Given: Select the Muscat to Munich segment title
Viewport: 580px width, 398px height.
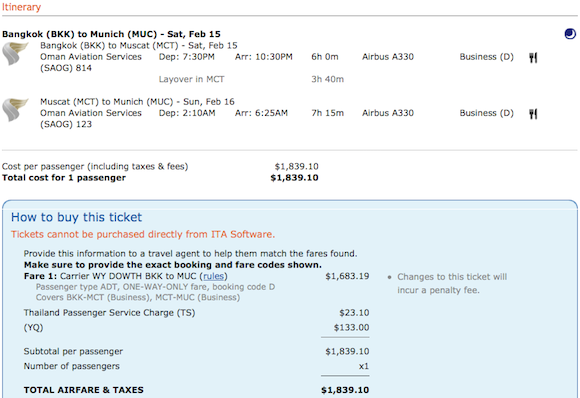Looking at the screenshot, I should (137, 102).
